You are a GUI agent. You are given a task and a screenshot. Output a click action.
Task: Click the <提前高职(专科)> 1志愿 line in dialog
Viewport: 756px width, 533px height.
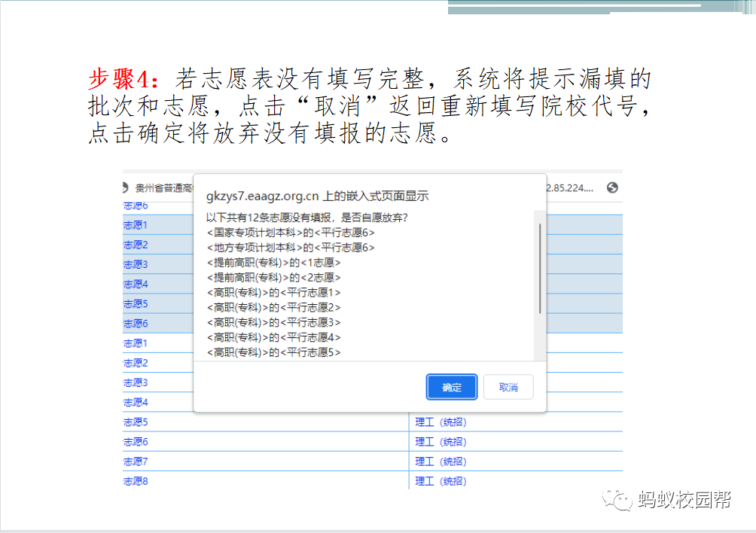[274, 263]
